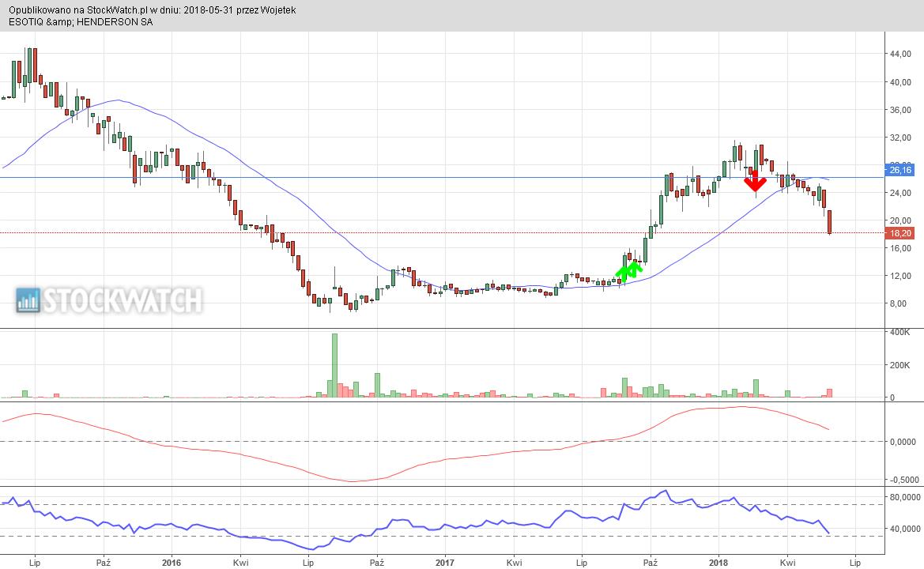
Task: Click the 24,00 price axis label
Action: coord(900,193)
